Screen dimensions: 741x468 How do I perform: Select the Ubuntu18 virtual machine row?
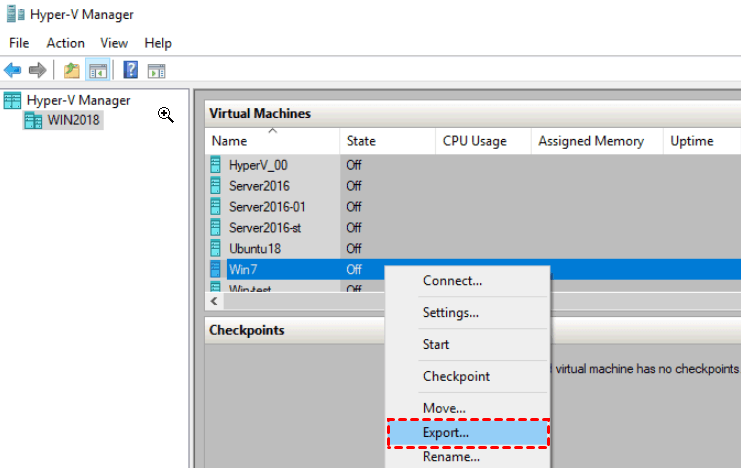[473, 248]
